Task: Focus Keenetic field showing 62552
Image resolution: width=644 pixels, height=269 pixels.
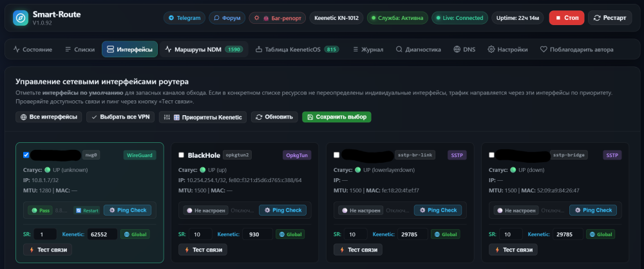Action: tap(102, 234)
